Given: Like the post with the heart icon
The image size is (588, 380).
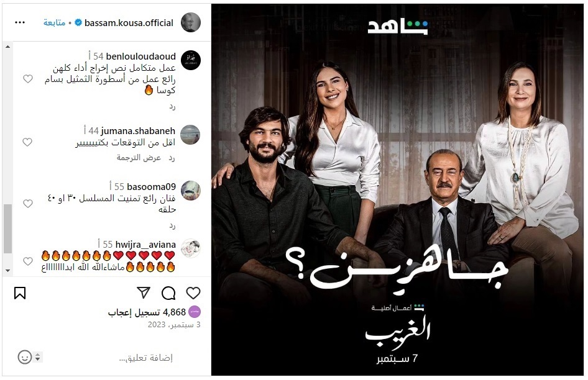Looking at the screenshot, I should tap(193, 293).
